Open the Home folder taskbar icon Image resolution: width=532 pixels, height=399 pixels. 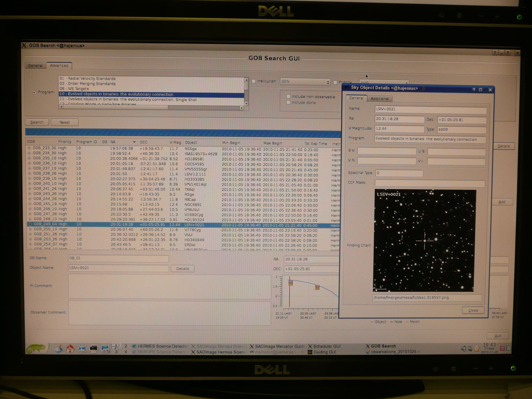(x=70, y=349)
